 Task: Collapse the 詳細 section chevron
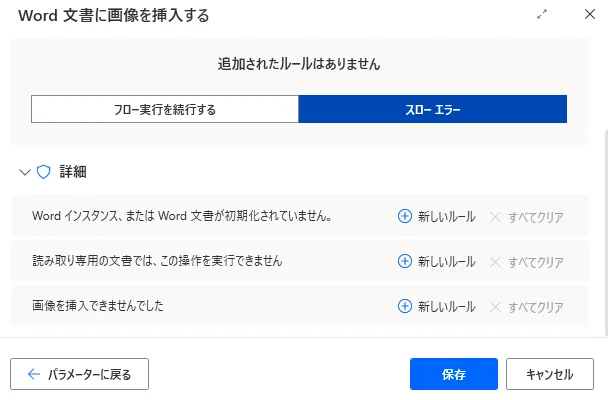(24, 172)
